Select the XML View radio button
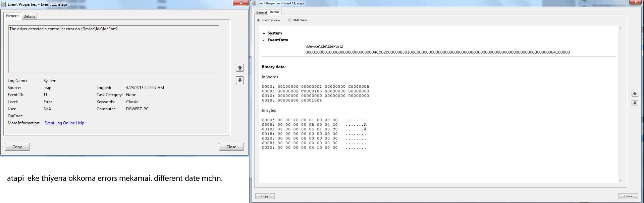The image size is (644, 203). pos(290,20)
